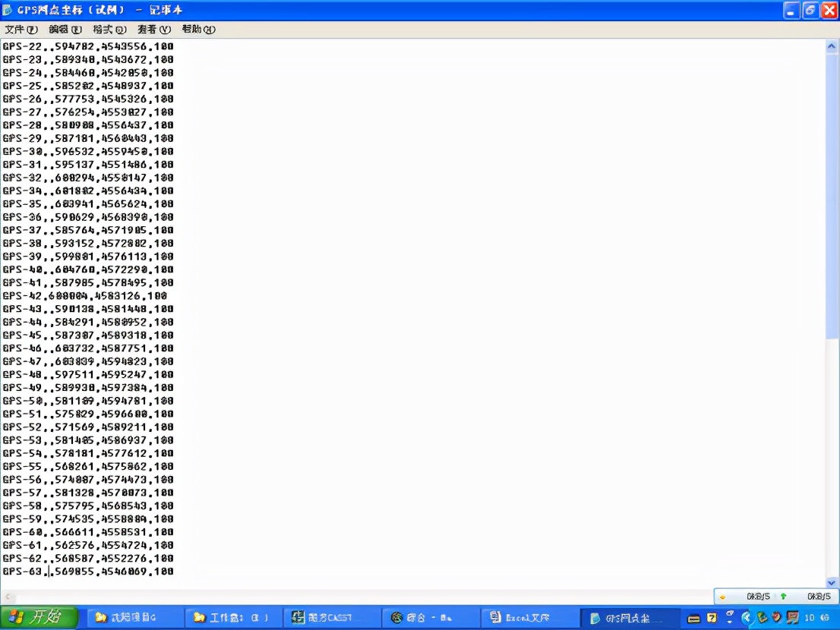Click the green upload arrow in speed widget
This screenshot has height=630, width=840.
(x=783, y=597)
